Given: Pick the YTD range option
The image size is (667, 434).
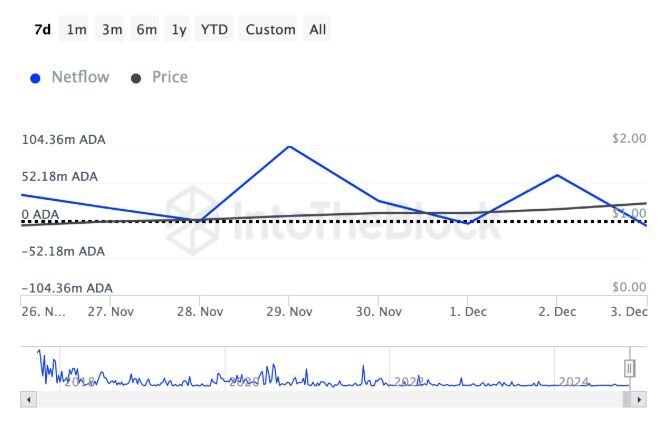Looking at the screenshot, I should click(214, 29).
